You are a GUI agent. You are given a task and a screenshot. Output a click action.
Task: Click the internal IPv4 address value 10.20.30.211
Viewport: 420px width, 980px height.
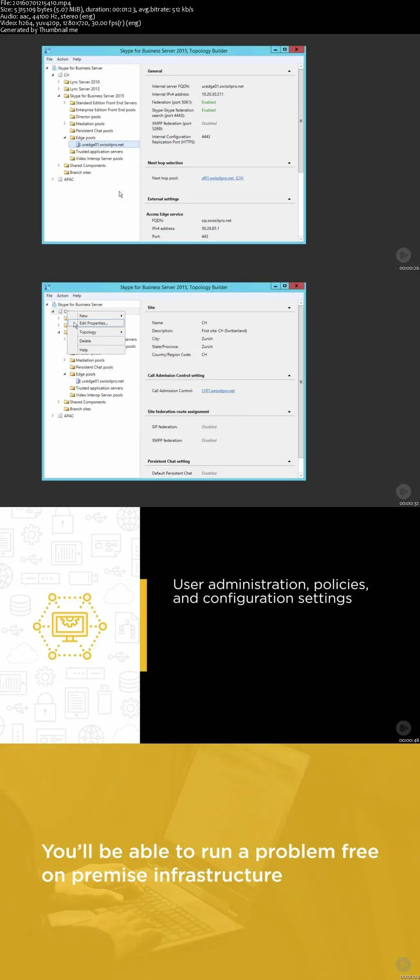click(212, 94)
